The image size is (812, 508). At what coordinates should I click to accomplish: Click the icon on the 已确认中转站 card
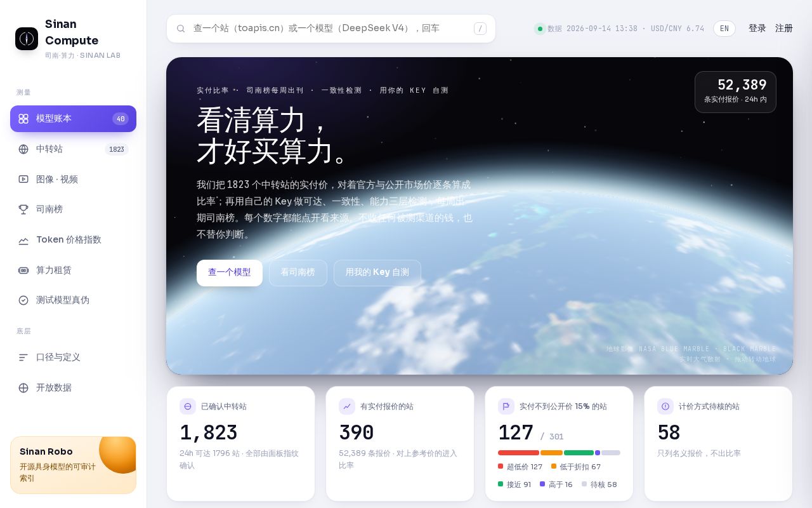coord(188,406)
